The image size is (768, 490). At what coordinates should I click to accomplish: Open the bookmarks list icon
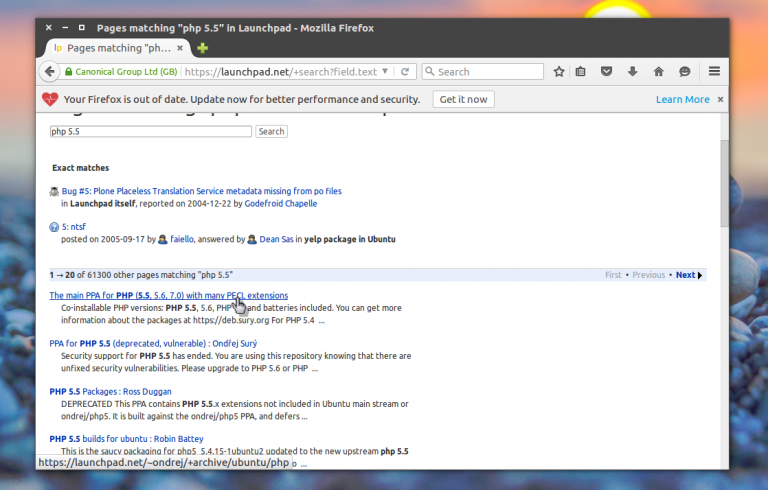pos(583,72)
